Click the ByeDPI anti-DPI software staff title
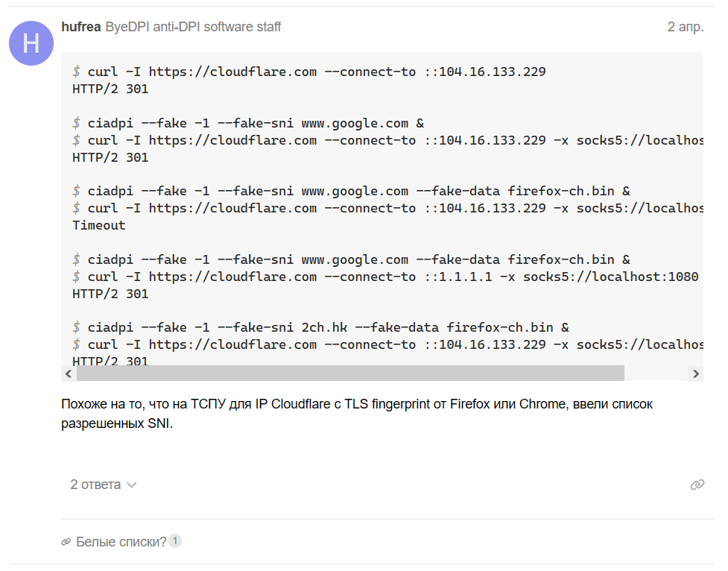This screenshot has height=571, width=728. click(193, 27)
